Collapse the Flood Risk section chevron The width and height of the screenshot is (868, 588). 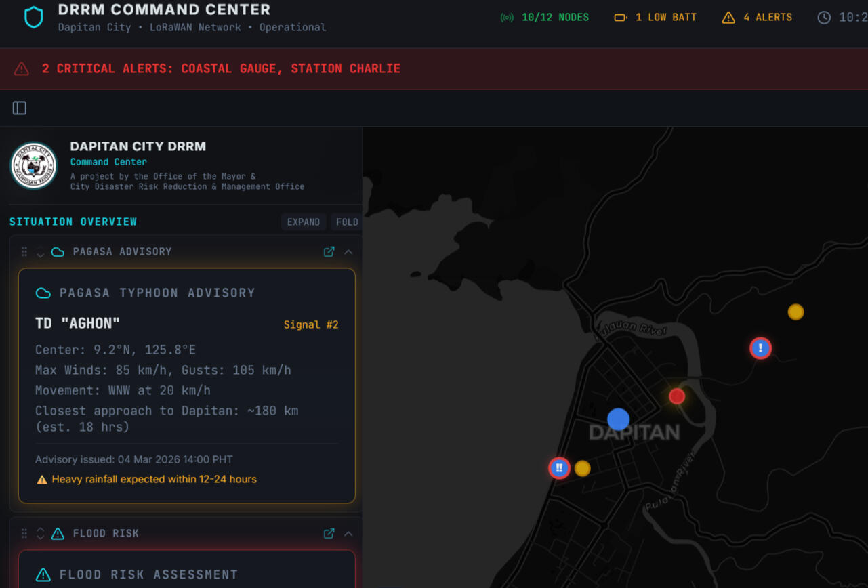tap(348, 534)
